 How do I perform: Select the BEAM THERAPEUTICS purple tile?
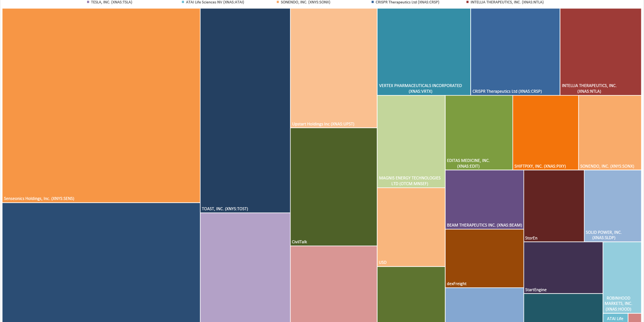pos(484,199)
